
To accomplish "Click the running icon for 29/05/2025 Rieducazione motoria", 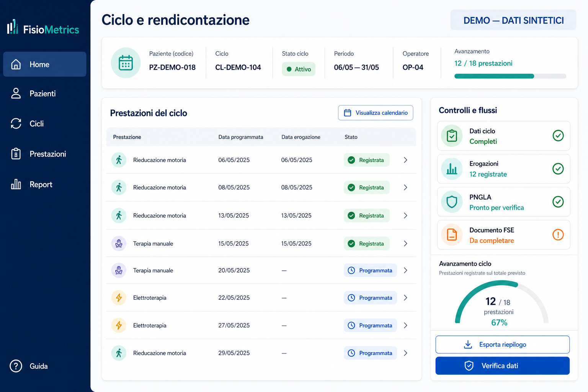I will click(119, 353).
